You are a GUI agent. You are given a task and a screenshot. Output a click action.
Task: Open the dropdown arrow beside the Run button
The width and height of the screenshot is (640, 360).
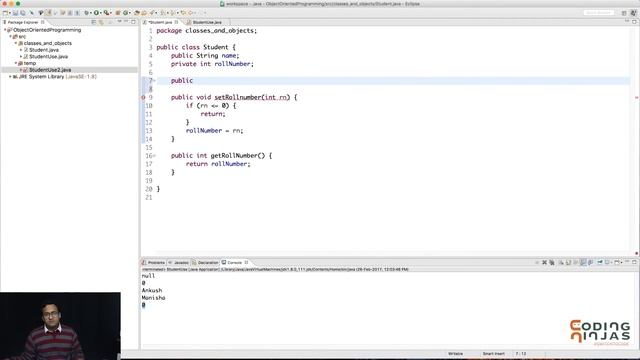coord(101,13)
